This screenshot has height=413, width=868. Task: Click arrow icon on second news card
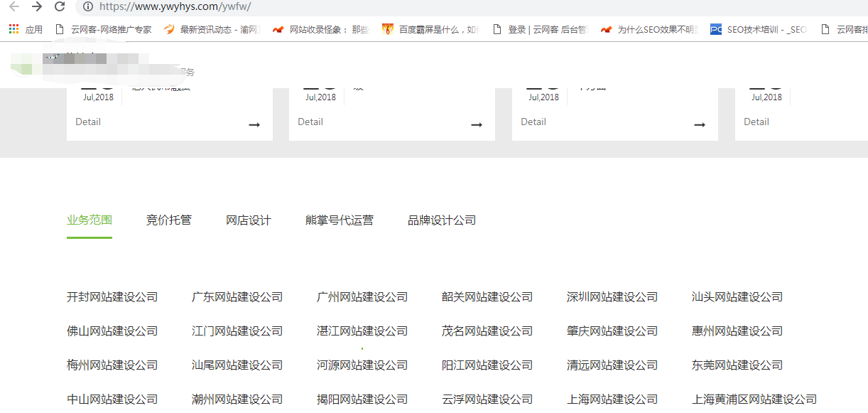point(477,125)
